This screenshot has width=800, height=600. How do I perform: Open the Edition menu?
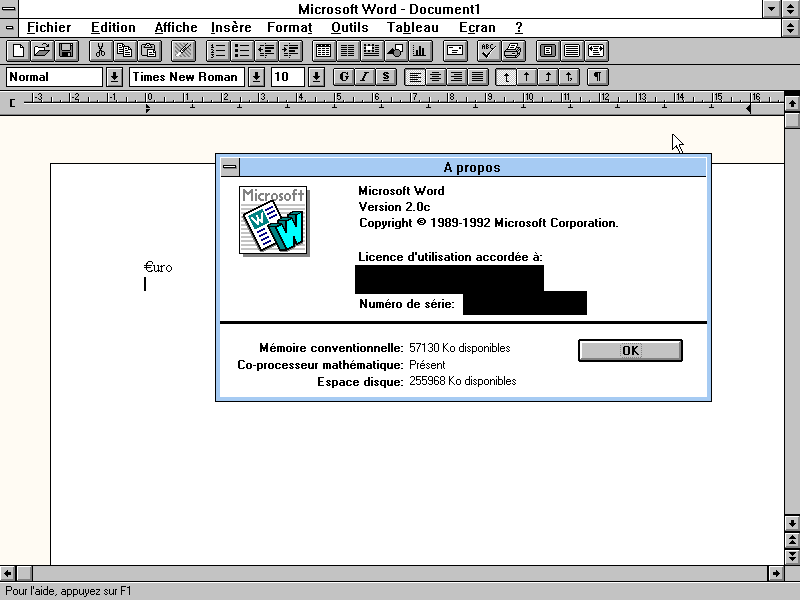click(x=113, y=28)
